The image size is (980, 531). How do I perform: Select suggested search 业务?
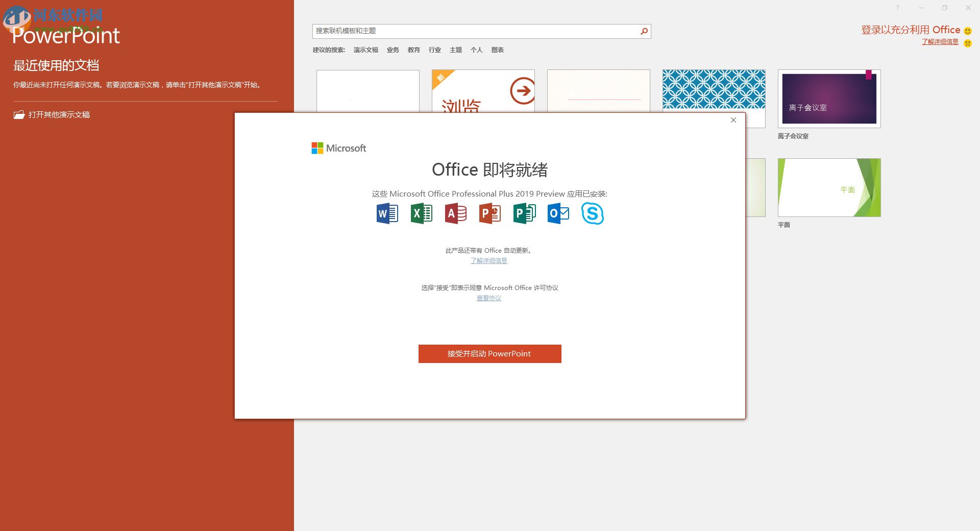click(x=393, y=50)
